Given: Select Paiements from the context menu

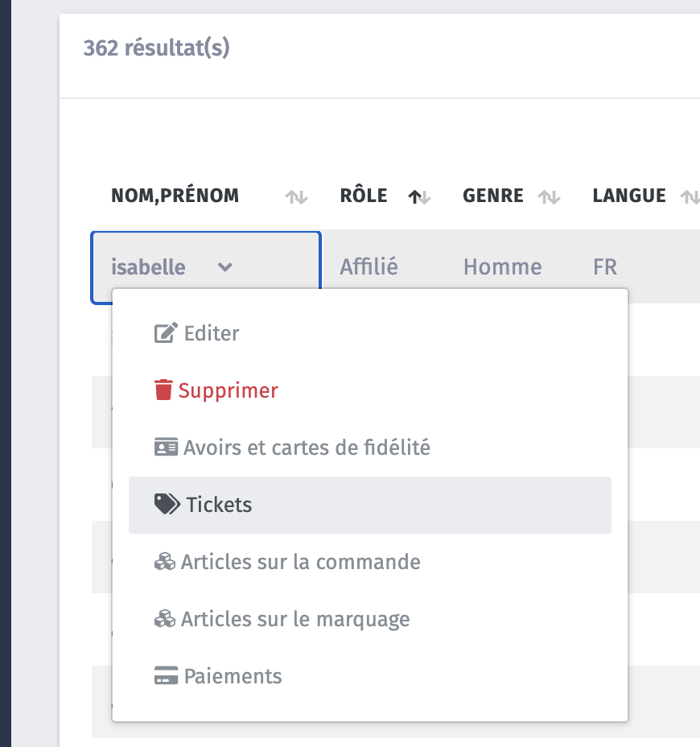Looking at the screenshot, I should [233, 676].
